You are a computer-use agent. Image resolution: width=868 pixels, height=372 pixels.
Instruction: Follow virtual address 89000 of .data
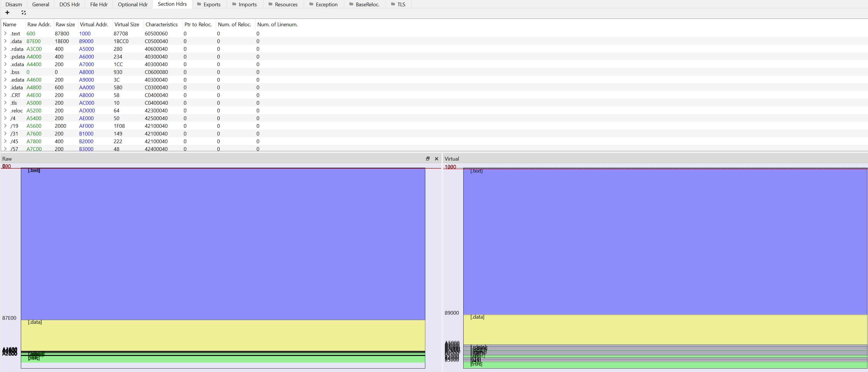[86, 41]
